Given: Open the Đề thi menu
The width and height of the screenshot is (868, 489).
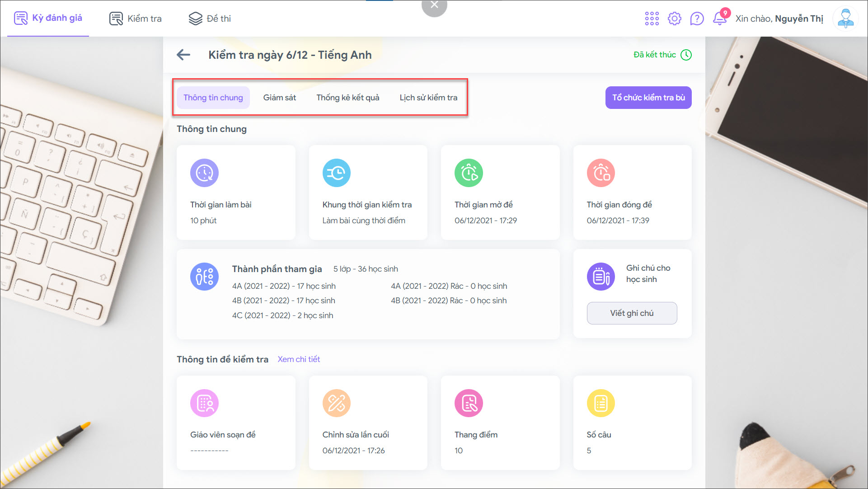Looking at the screenshot, I should [210, 19].
